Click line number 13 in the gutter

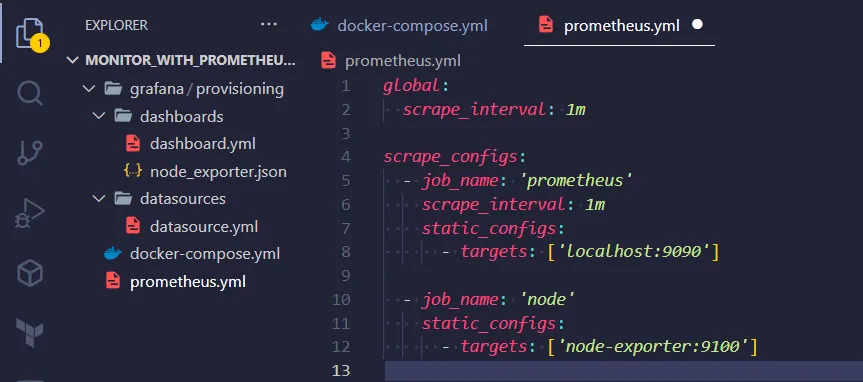(x=341, y=370)
